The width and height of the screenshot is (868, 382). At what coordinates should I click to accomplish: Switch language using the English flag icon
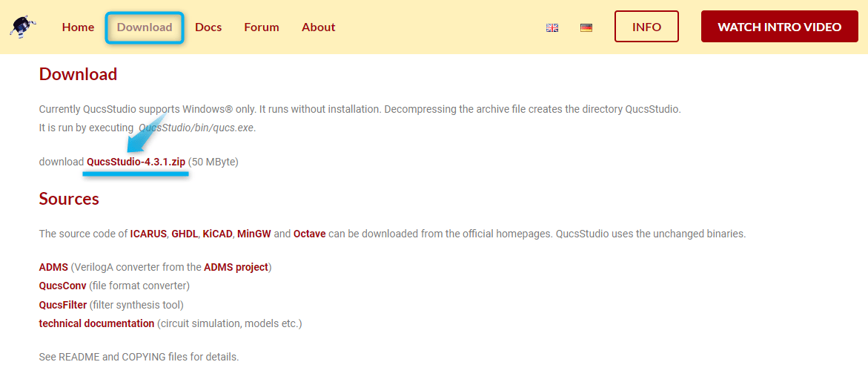[x=552, y=27]
